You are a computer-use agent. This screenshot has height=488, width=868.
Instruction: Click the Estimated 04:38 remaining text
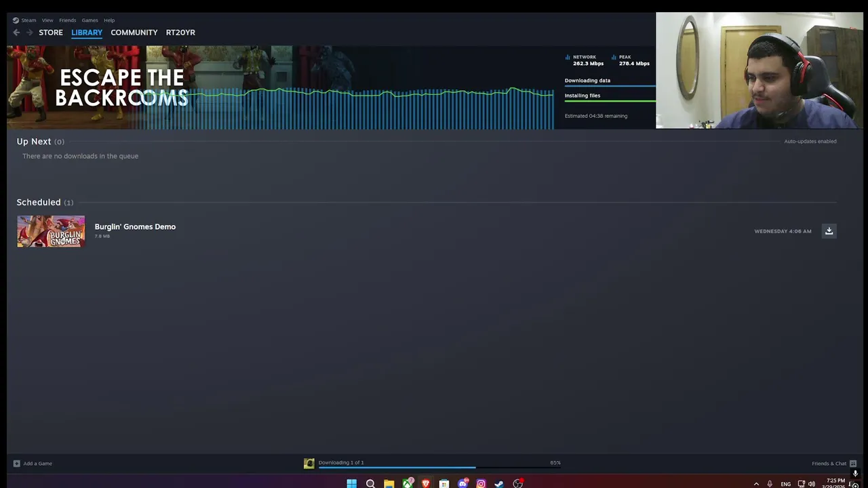596,116
